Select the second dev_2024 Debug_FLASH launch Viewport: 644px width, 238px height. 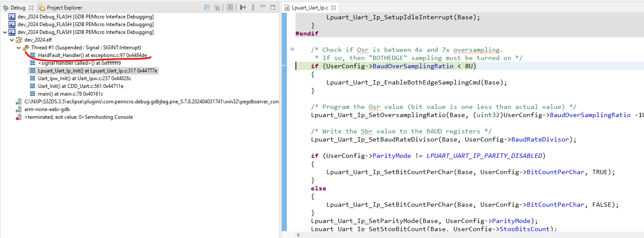[x=86, y=24]
